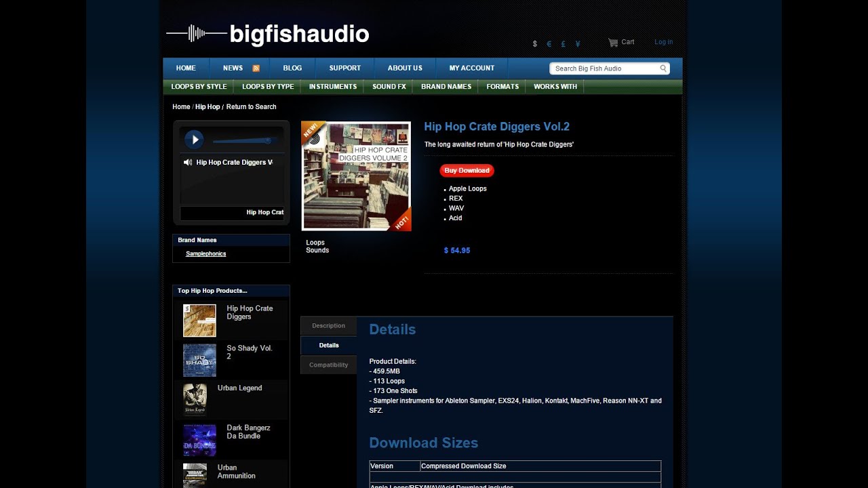Go to HOME menu
The width and height of the screenshot is (868, 488).
186,68
